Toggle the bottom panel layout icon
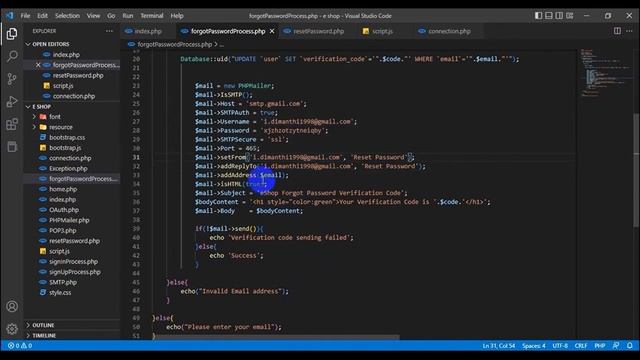The image size is (640, 360). [x=549, y=16]
